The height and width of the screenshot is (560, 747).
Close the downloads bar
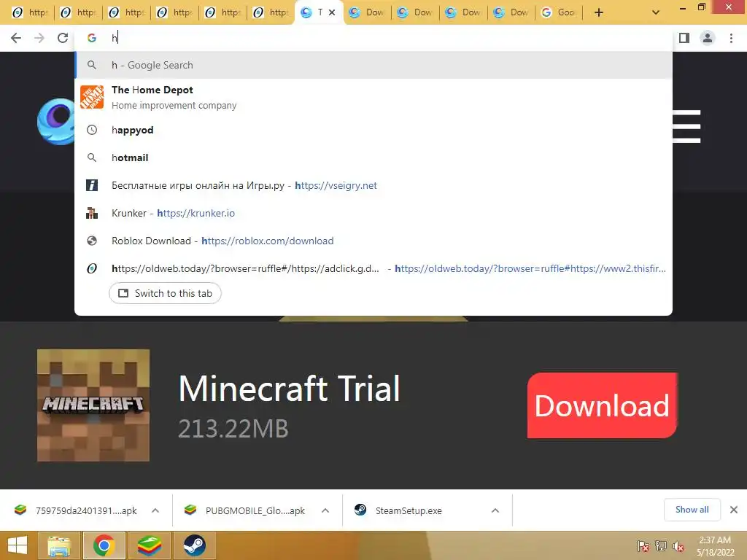[x=734, y=510]
